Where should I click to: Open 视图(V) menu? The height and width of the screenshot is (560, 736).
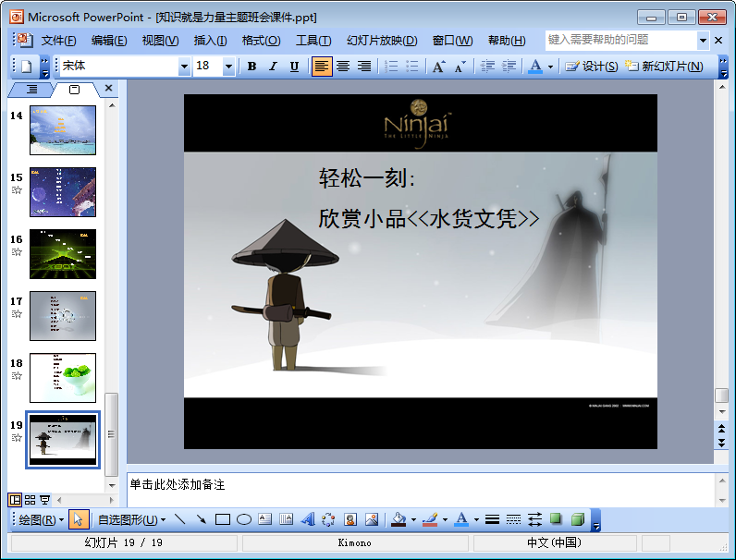[x=161, y=41]
